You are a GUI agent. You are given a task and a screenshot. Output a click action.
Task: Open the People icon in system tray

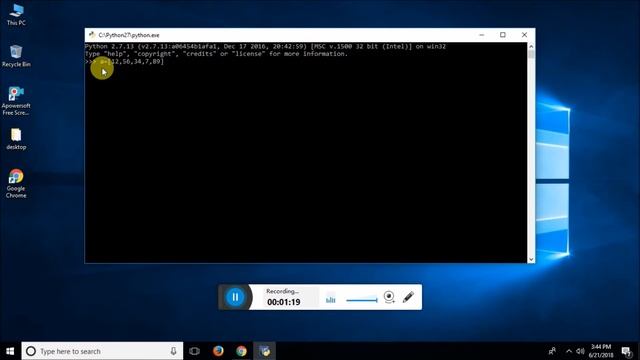pos(552,351)
